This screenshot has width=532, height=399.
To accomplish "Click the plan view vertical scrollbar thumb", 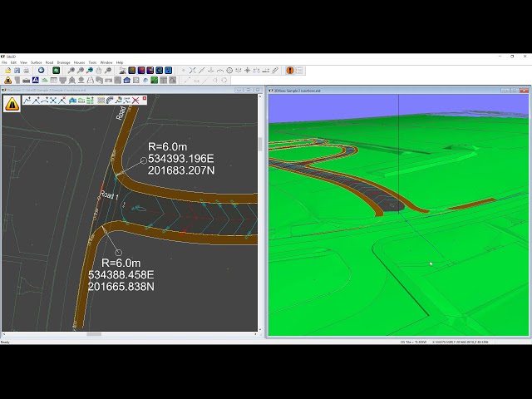I will click(x=260, y=144).
